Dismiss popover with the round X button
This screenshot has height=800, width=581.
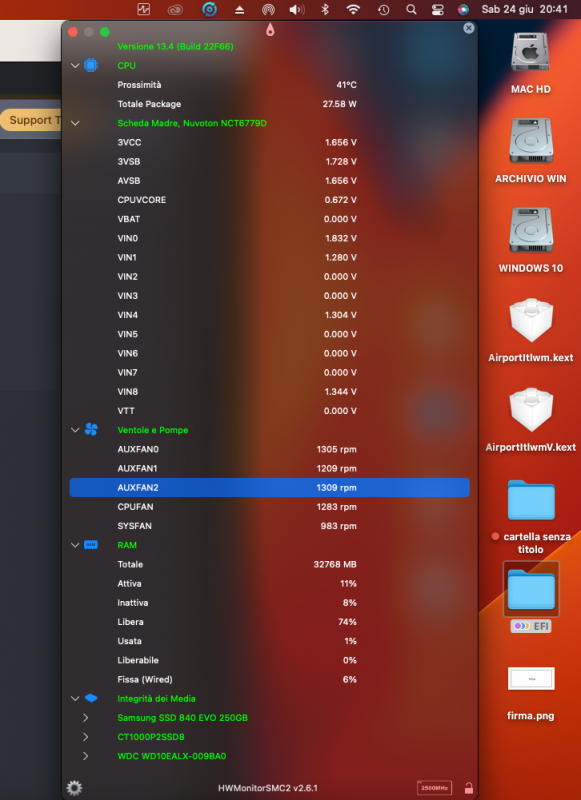(469, 28)
